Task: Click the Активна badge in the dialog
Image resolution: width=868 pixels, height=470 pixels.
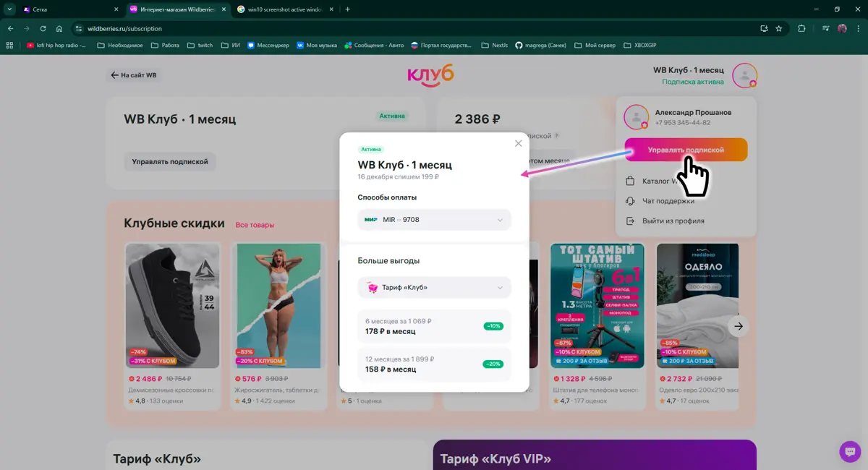Action: pyautogui.click(x=372, y=149)
